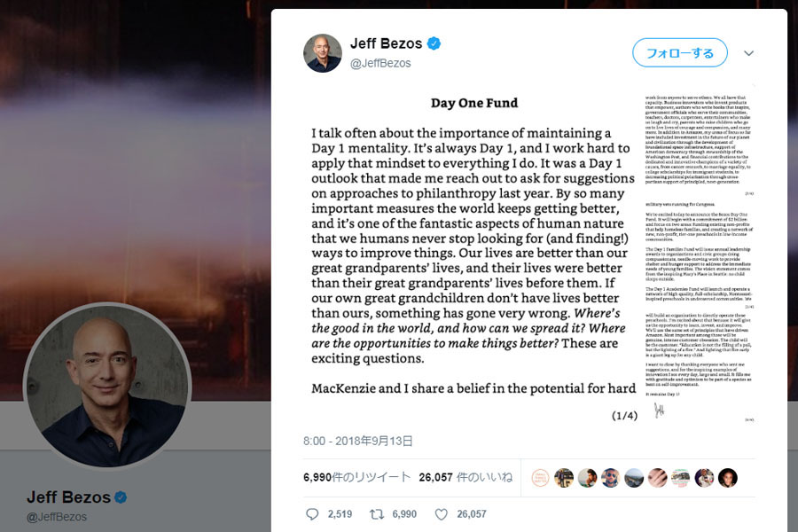Click the last liker avatar in the row
The height and width of the screenshot is (532, 798).
click(x=728, y=478)
